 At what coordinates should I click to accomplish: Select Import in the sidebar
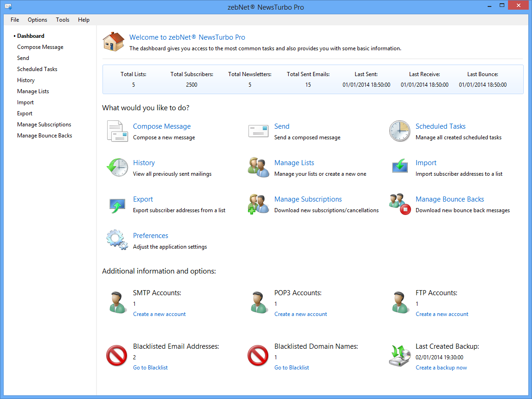[x=25, y=102]
